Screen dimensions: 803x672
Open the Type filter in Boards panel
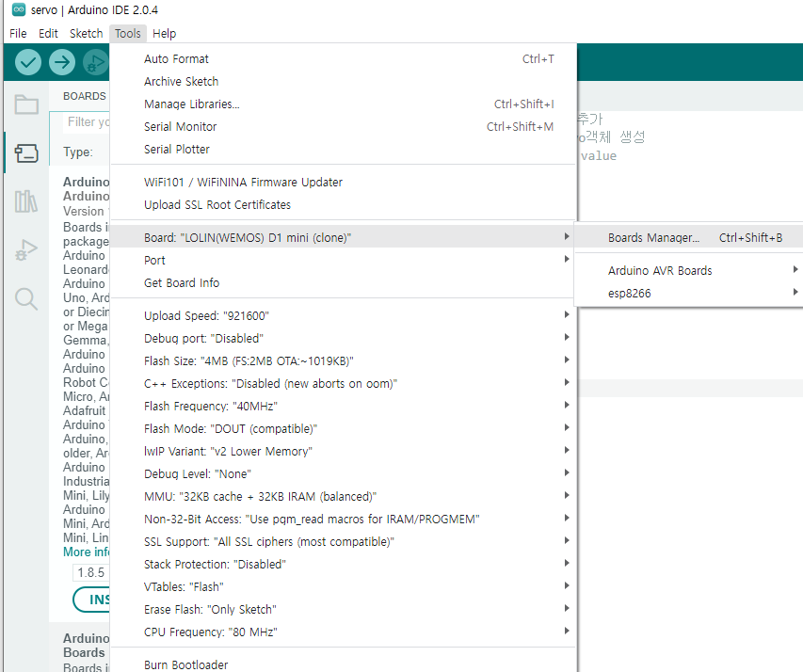(x=78, y=152)
